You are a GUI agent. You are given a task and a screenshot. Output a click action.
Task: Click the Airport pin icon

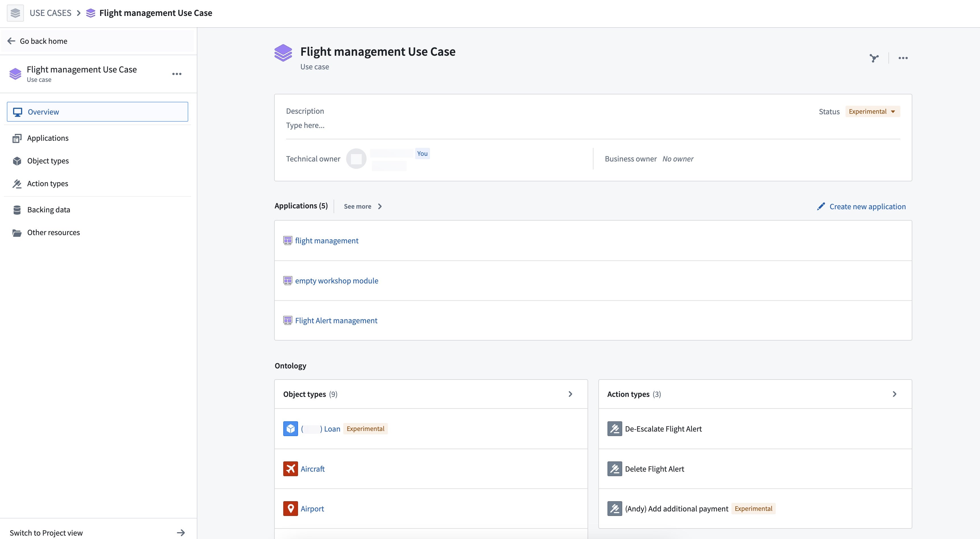(x=291, y=509)
